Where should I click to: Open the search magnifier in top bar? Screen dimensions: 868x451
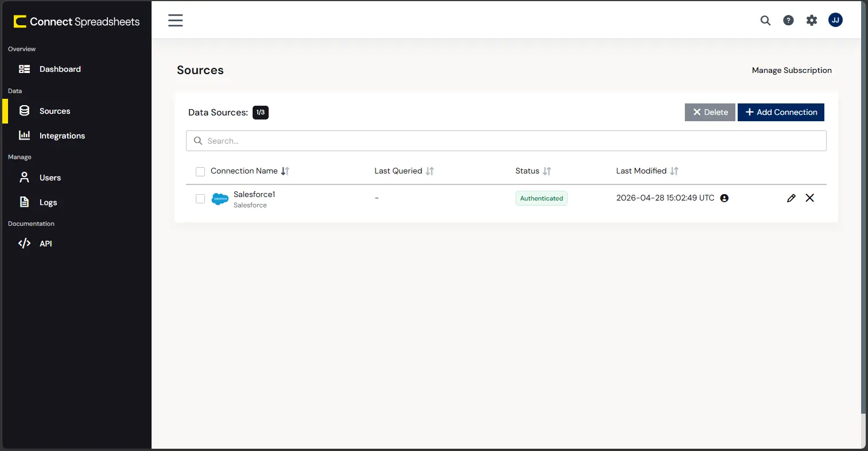(x=765, y=21)
